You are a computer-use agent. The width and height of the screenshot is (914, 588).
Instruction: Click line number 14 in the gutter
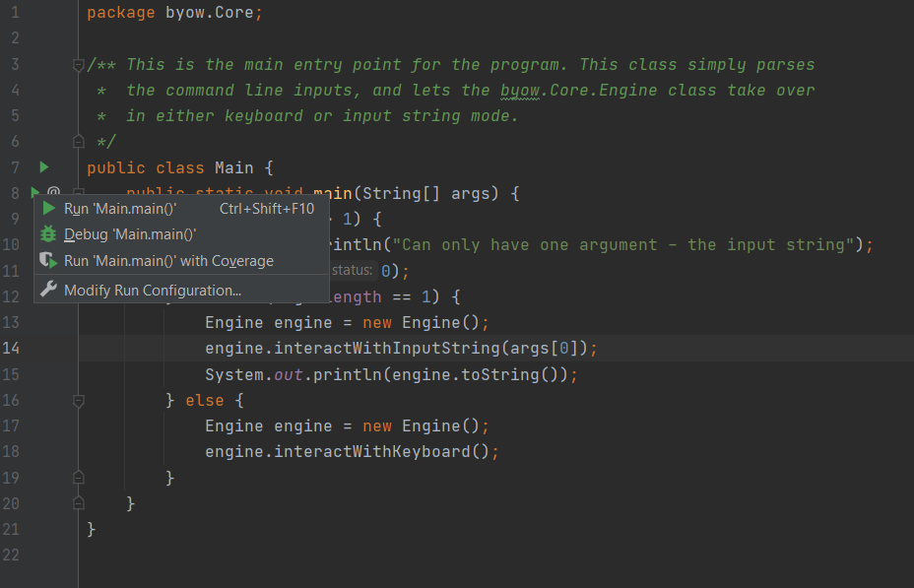click(x=13, y=348)
